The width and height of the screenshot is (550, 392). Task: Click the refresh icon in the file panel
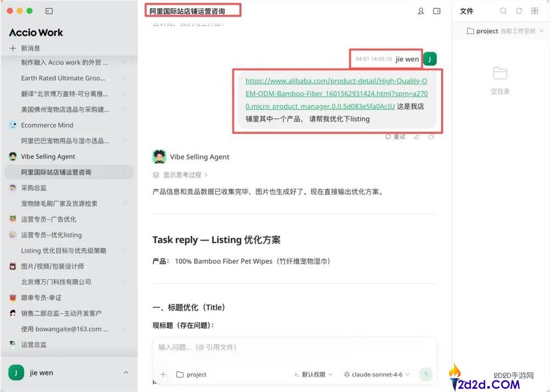click(x=519, y=11)
